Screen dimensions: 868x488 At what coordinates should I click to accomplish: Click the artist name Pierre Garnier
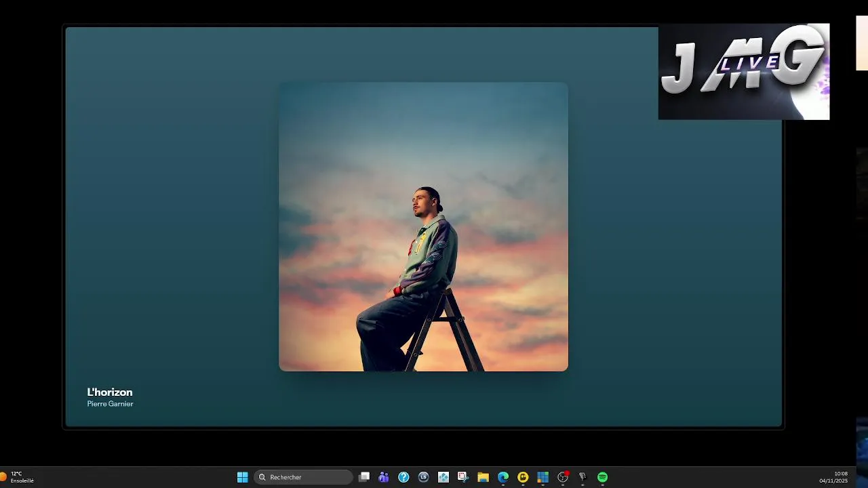pos(110,404)
